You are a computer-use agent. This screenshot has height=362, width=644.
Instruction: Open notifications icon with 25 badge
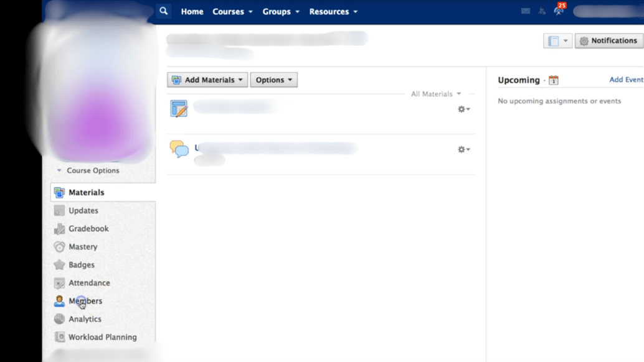click(x=559, y=10)
